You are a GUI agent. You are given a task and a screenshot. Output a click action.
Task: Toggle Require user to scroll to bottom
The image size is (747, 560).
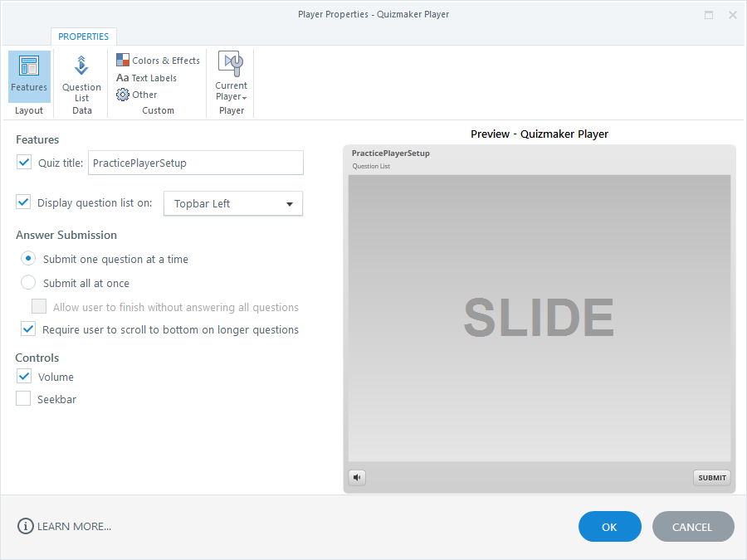pyautogui.click(x=28, y=329)
